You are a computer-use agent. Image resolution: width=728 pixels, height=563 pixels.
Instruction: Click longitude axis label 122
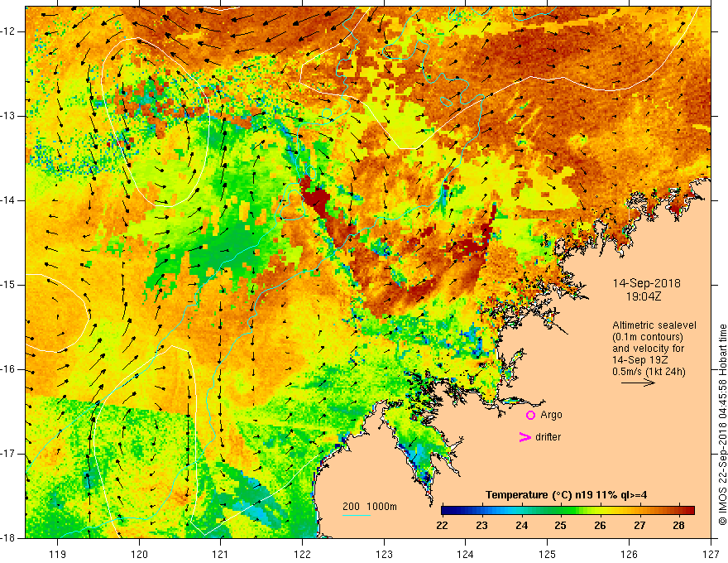302,554
